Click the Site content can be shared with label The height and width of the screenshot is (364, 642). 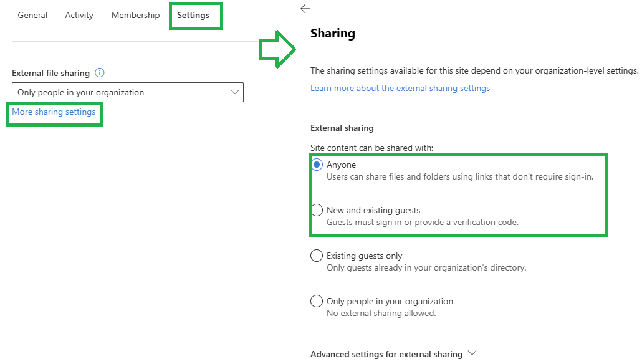[371, 148]
